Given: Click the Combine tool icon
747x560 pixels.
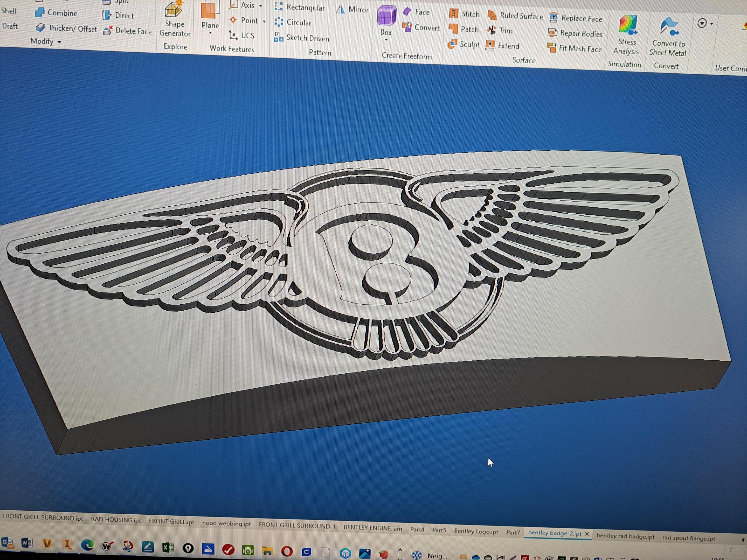Looking at the screenshot, I should (40, 12).
